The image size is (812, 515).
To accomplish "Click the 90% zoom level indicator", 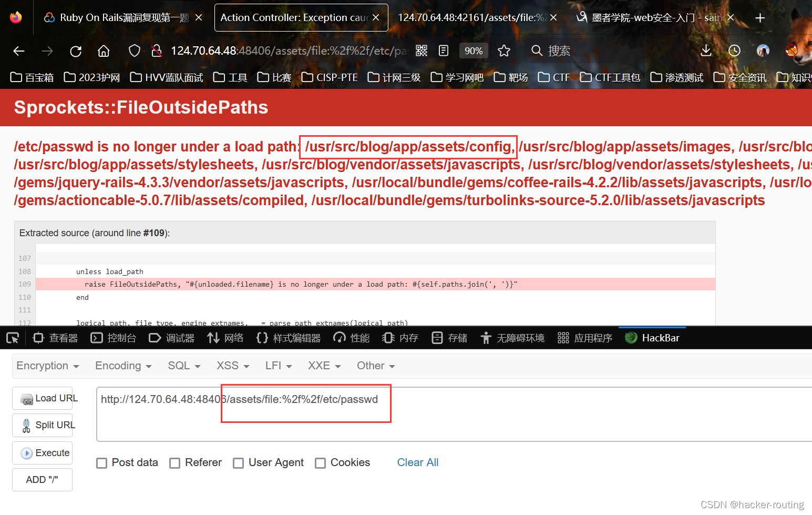I will point(474,51).
